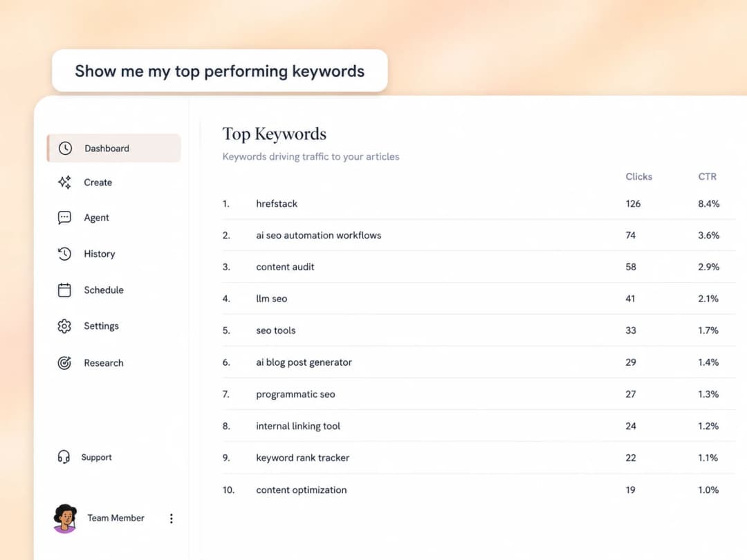Click the 3.6% CTR value
The image size is (747, 560).
(709, 235)
